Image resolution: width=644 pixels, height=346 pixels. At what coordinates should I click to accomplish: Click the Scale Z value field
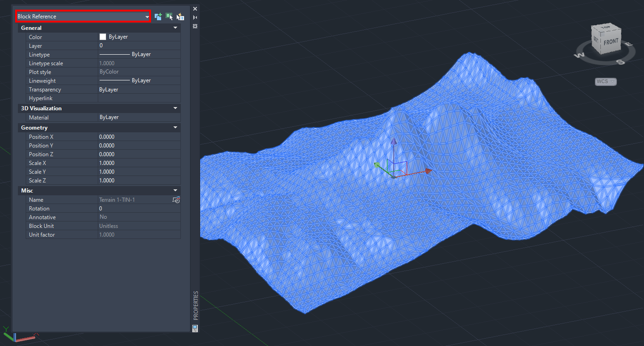point(139,181)
